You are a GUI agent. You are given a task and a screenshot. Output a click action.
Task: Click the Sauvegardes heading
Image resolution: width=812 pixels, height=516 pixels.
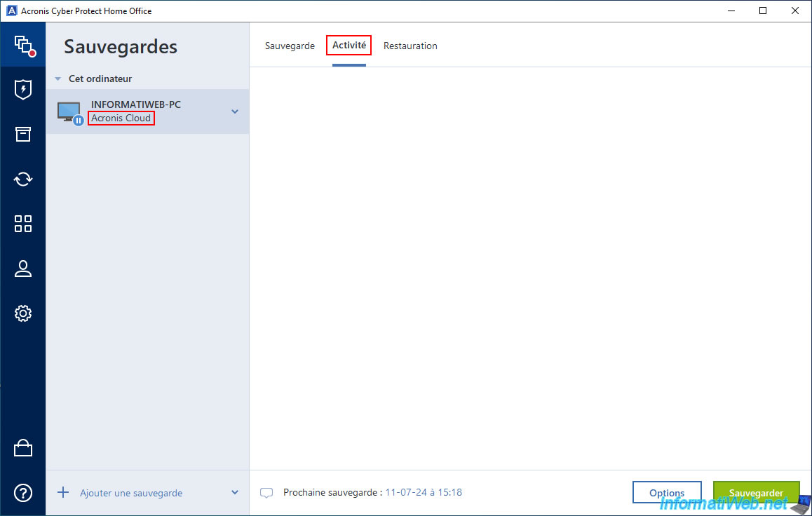(x=121, y=46)
